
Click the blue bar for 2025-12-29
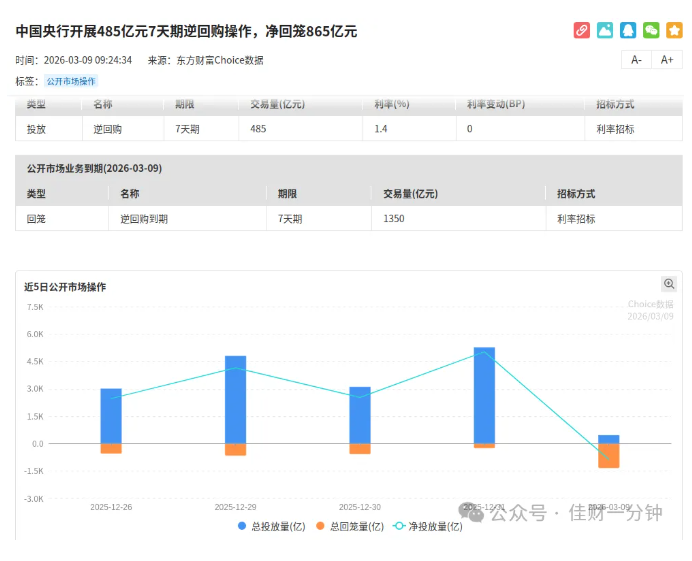coord(236,399)
